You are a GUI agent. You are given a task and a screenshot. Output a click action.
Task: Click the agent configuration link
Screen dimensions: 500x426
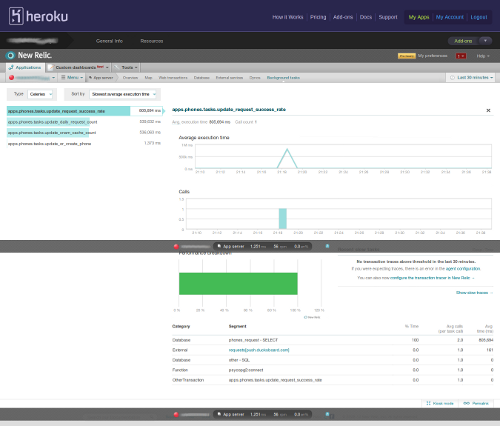[463, 269]
